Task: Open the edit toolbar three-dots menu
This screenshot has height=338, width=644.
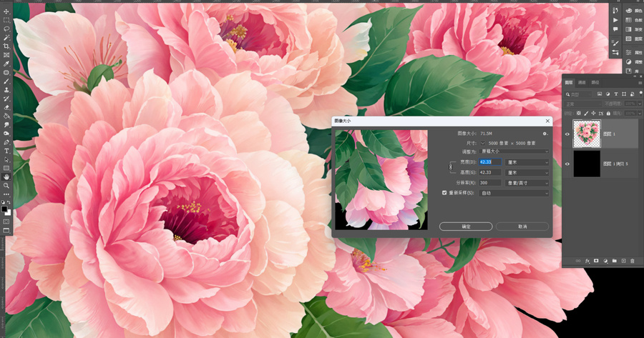Action: (x=6, y=194)
